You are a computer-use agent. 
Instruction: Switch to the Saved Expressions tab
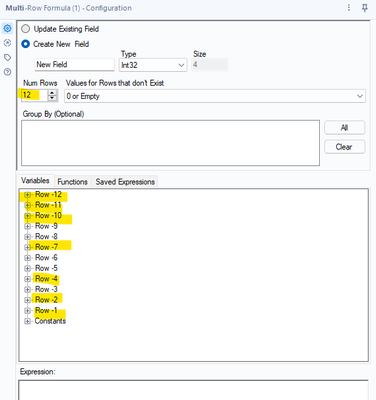point(125,182)
